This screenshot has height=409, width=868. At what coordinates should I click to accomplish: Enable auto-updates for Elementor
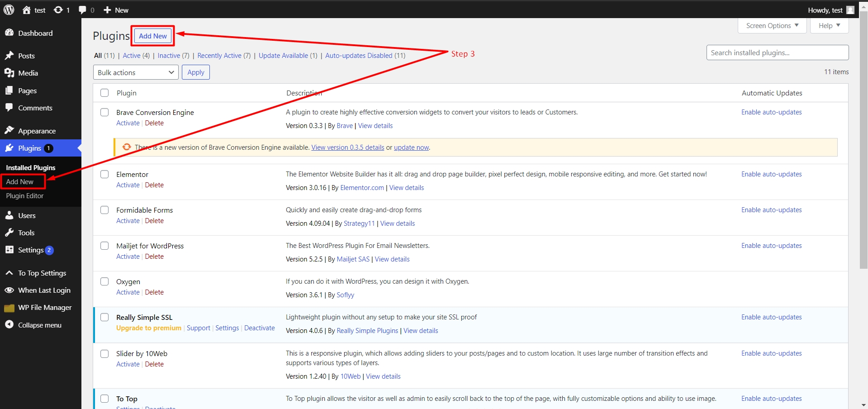(x=772, y=174)
